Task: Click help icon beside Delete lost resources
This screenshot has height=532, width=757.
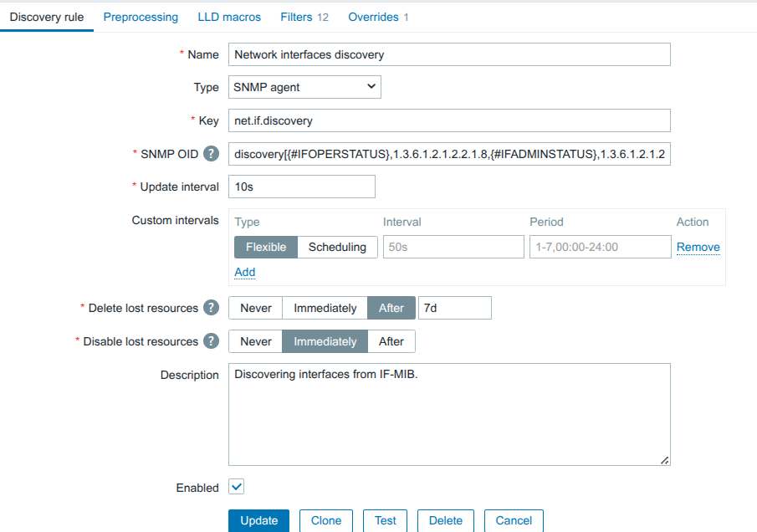Action: click(212, 308)
